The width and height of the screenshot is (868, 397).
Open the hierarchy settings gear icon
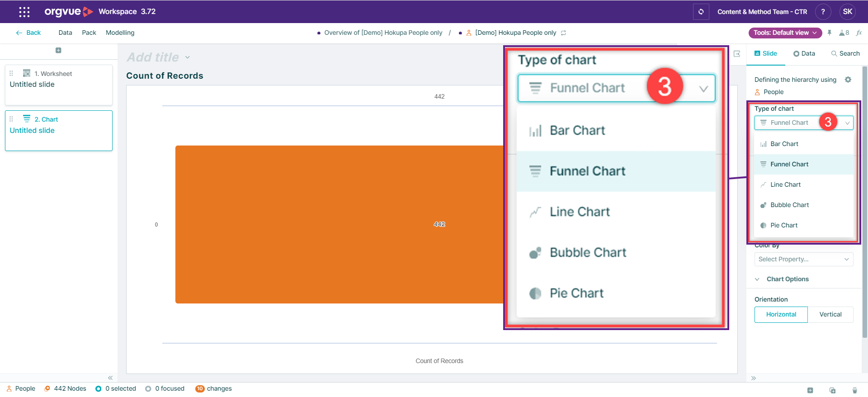tap(848, 80)
